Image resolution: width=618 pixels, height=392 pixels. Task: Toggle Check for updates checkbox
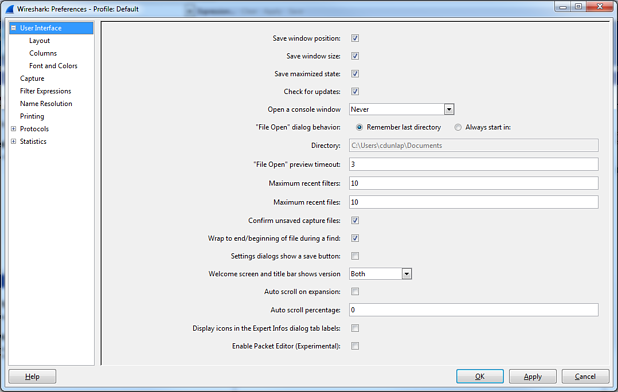coord(355,91)
